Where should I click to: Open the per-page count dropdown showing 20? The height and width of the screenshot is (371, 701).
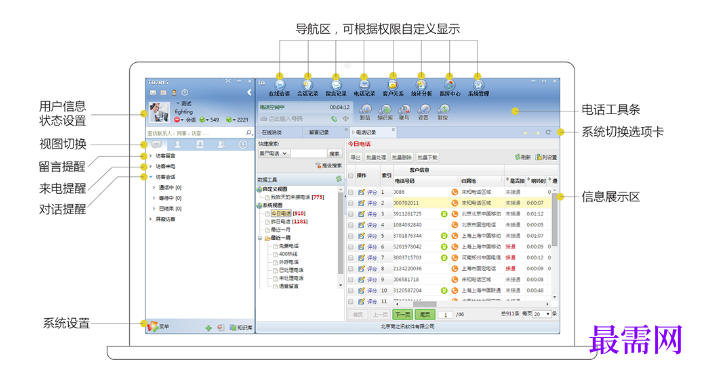tap(542, 314)
